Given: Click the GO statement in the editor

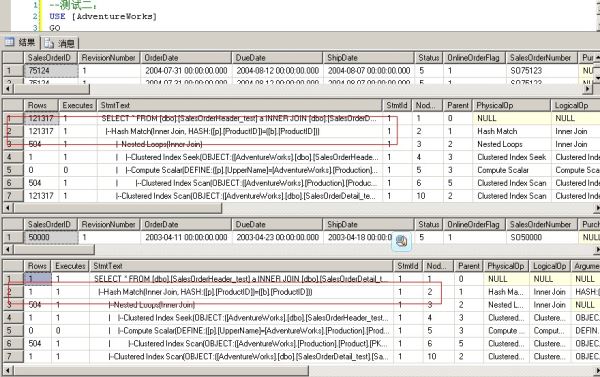Looking at the screenshot, I should (55, 28).
